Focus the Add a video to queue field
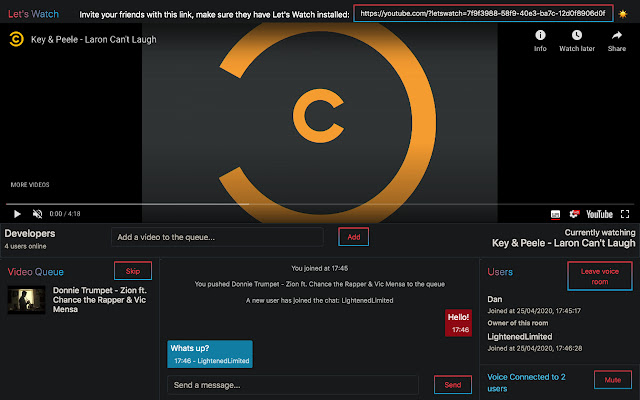The height and width of the screenshot is (400, 640). click(217, 237)
